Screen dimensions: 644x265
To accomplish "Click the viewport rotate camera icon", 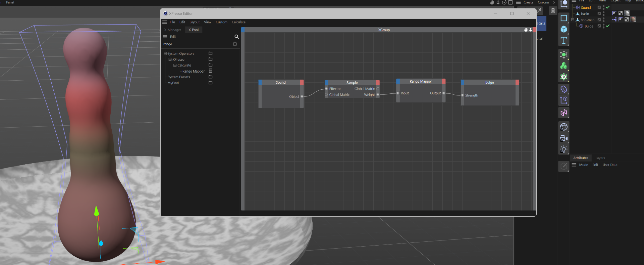I will click(504, 2).
